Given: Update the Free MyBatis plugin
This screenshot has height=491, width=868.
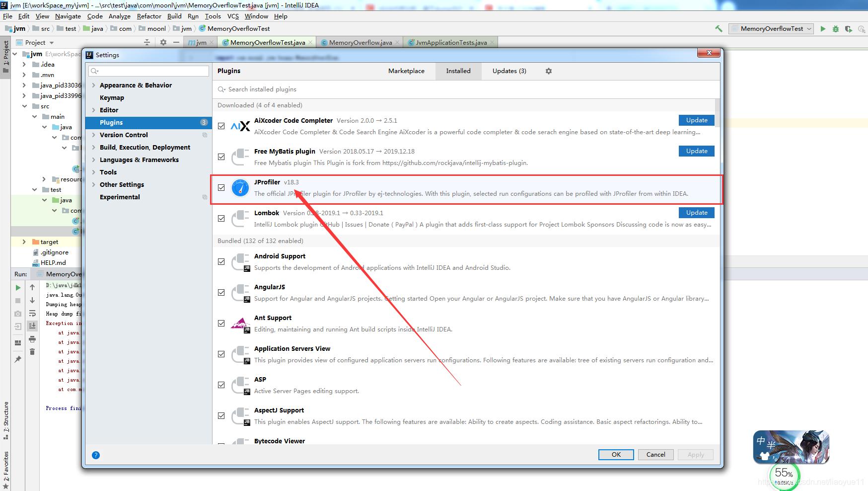Looking at the screenshot, I should click(697, 151).
